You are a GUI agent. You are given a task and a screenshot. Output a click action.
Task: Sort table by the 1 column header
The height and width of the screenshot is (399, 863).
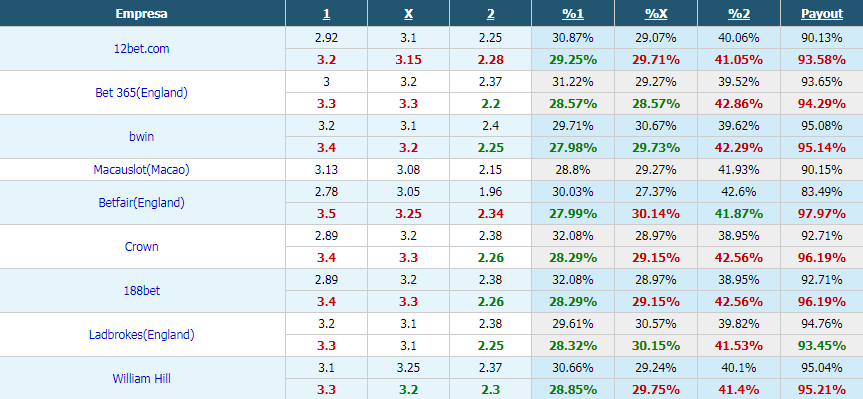pos(326,14)
